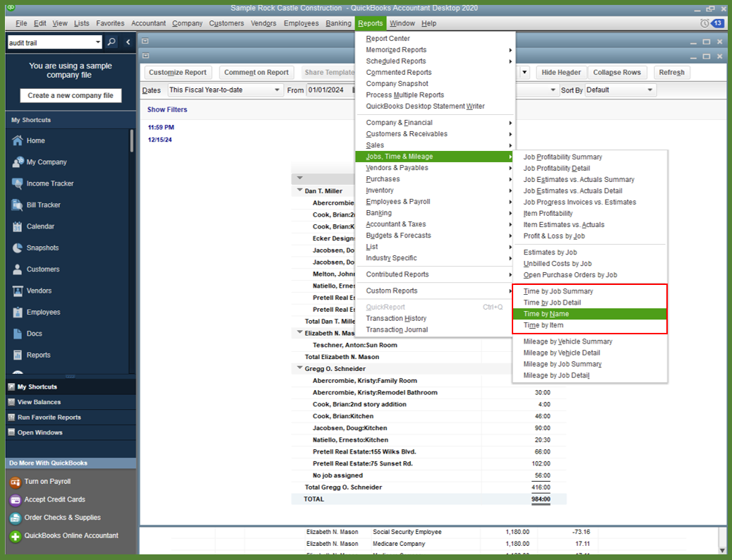
Task: Collapse the Dan T. Miller group
Action: pos(300,190)
